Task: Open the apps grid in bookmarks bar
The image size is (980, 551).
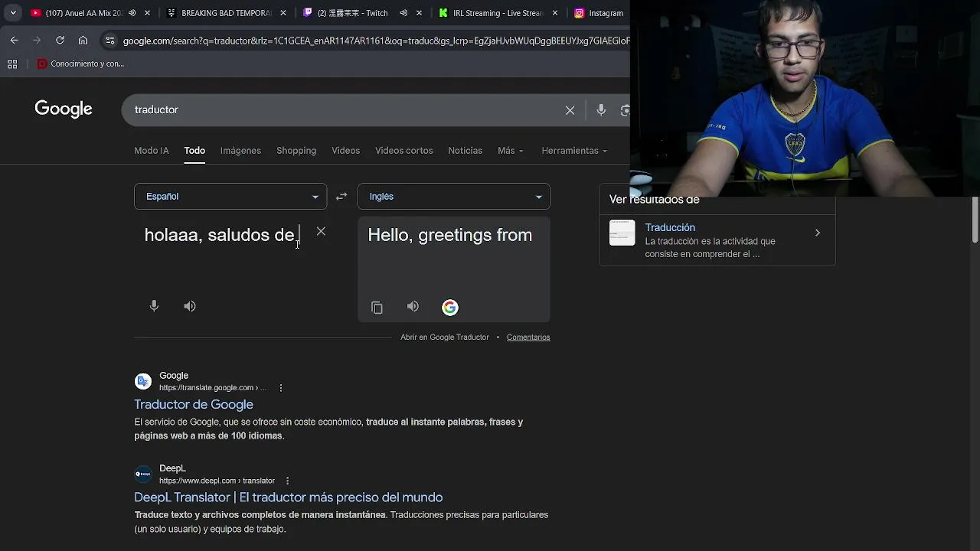Action: tap(12, 64)
